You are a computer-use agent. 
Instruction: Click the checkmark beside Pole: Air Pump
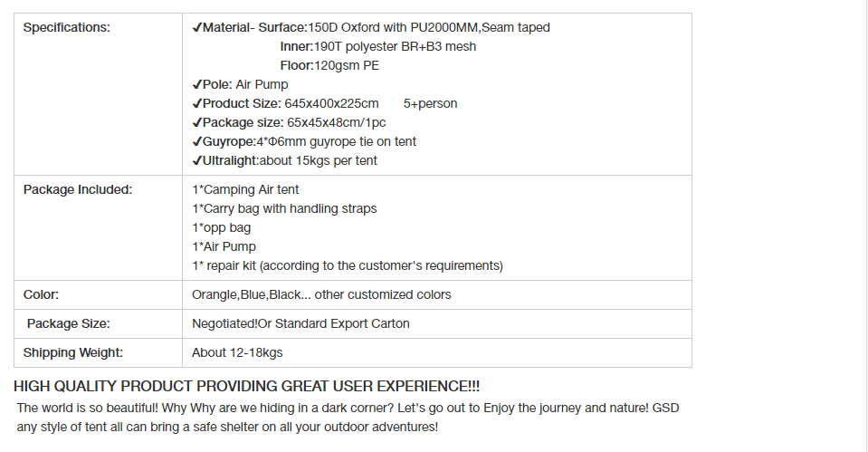pyautogui.click(x=196, y=85)
